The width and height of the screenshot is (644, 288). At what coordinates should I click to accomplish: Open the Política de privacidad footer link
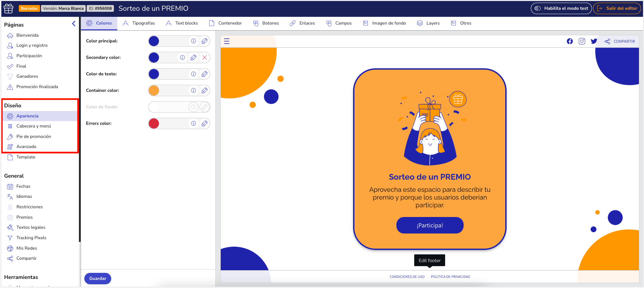point(450,277)
